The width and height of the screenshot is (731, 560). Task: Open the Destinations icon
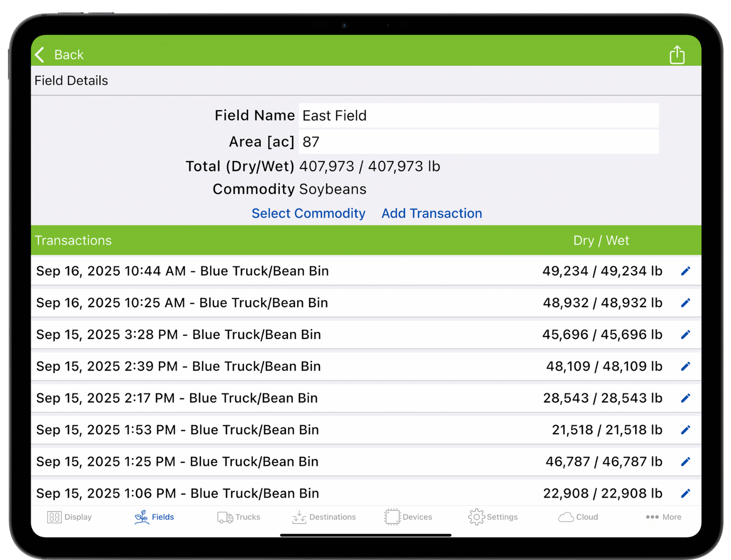click(x=299, y=517)
